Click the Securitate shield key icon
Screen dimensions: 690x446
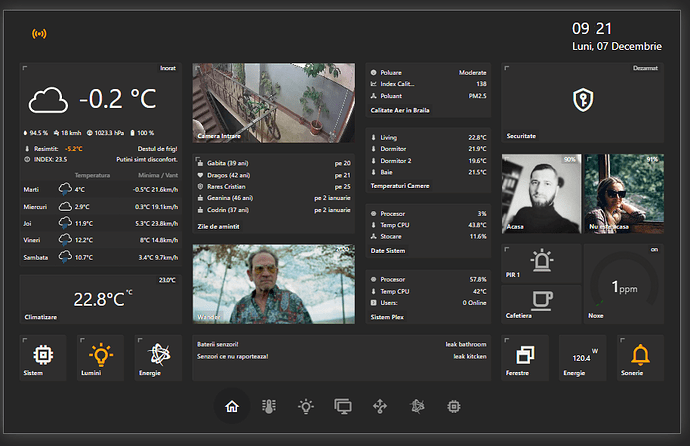[581, 100]
